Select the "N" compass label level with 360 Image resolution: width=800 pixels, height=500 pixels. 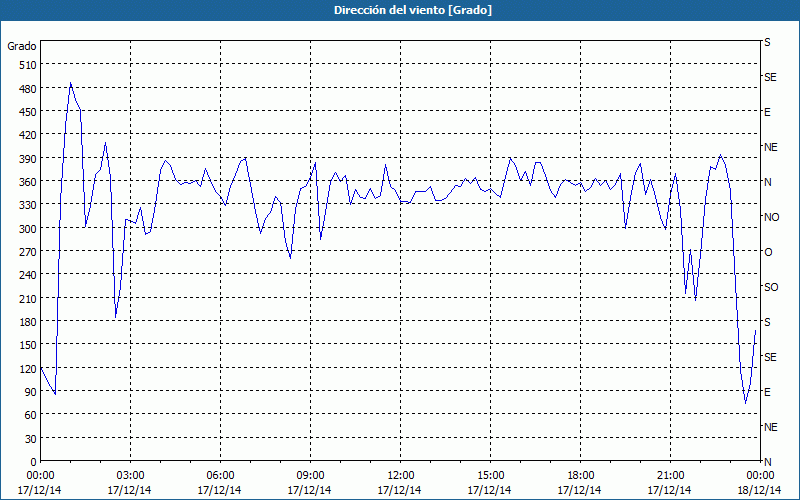point(767,182)
